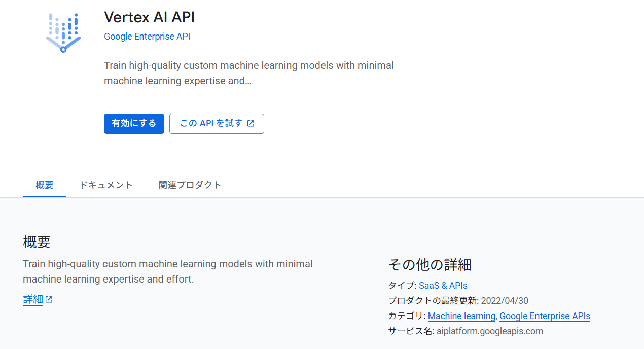The image size is (644, 349).
Task: Click the Vertex AI logo icon
Action: click(63, 32)
